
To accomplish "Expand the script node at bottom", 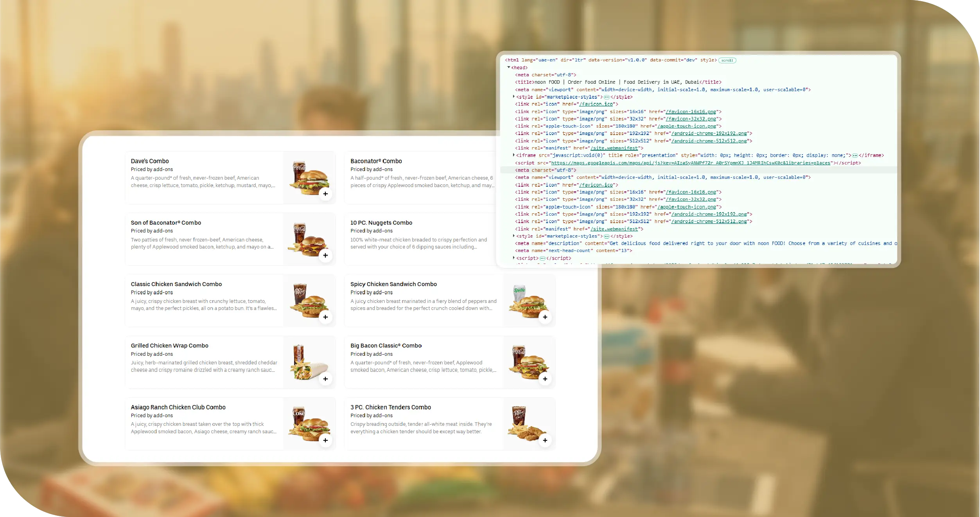I will click(x=514, y=258).
